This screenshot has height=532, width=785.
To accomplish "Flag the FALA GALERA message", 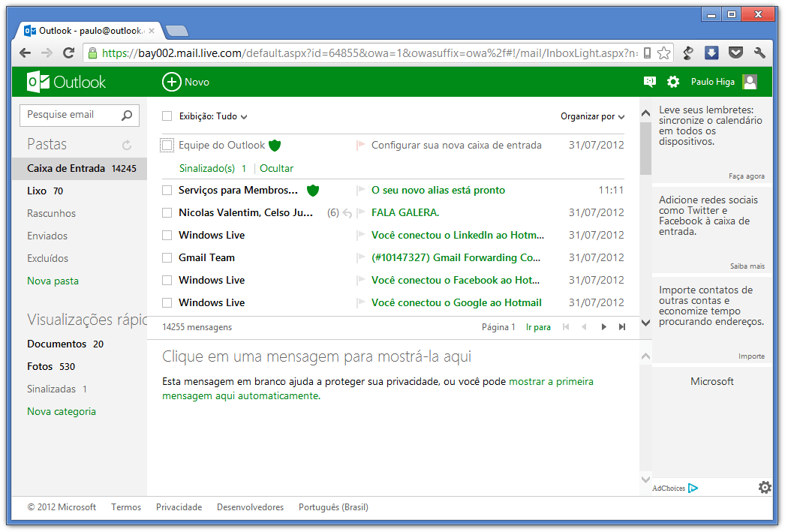I will (x=360, y=212).
